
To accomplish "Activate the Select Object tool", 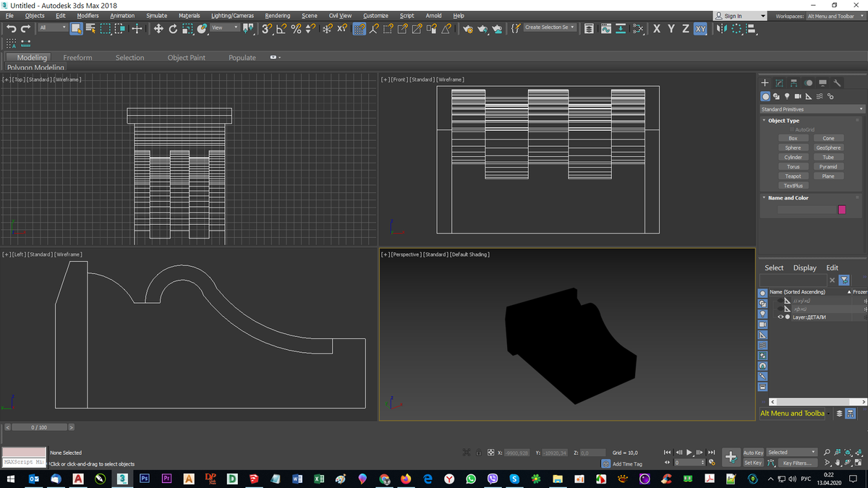I will (x=76, y=28).
